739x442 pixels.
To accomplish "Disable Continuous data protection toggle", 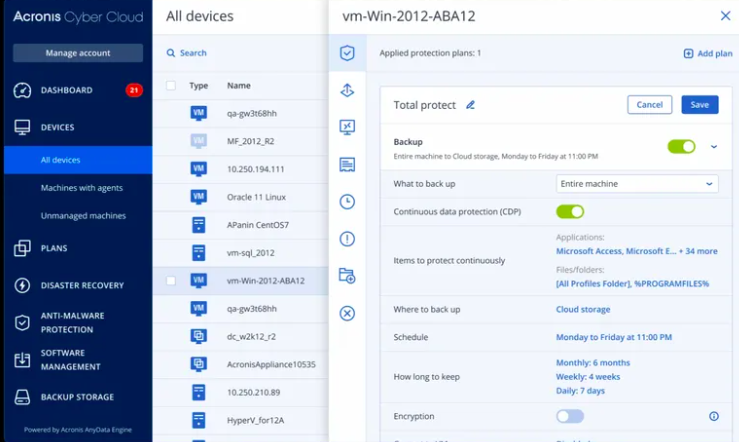I will [570, 211].
